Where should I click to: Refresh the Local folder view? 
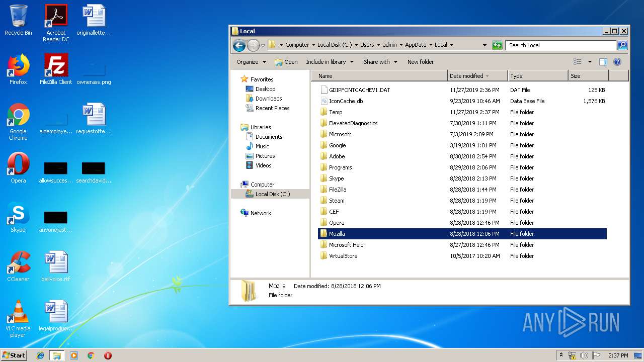click(497, 45)
